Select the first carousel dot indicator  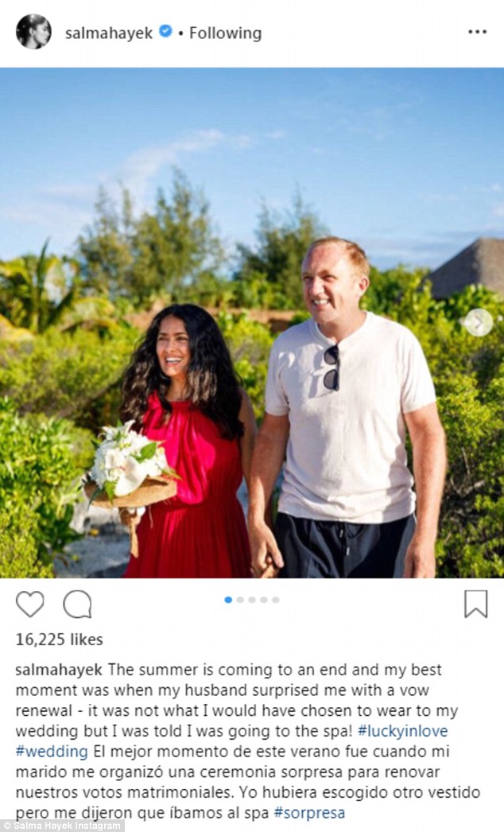[x=228, y=600]
